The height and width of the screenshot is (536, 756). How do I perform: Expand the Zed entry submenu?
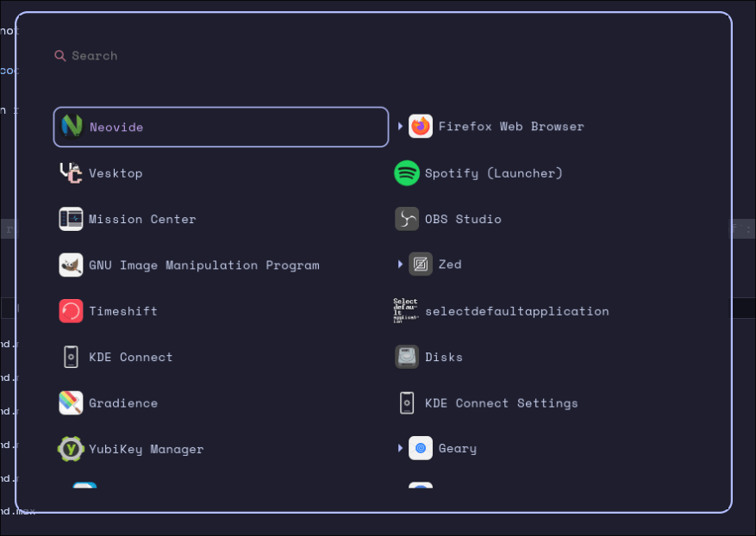click(399, 265)
